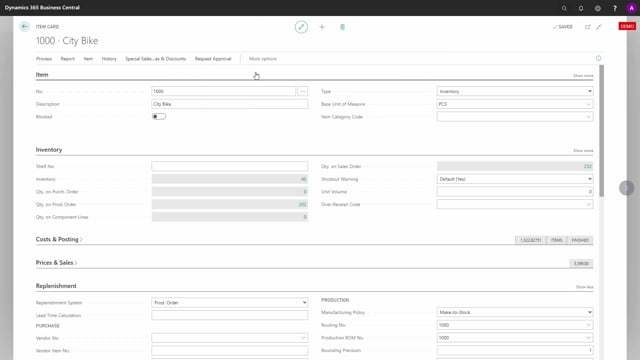Open the Item menu
Viewport: 640px width, 360px height.
point(88,59)
